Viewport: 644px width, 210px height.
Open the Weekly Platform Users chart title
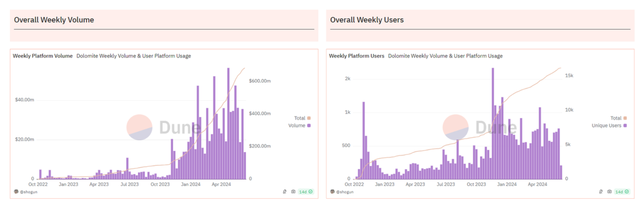(x=357, y=56)
